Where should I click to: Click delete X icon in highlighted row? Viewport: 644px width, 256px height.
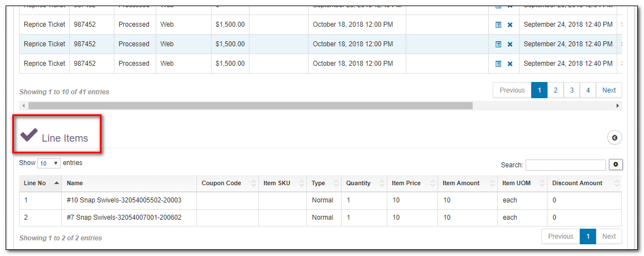[510, 44]
